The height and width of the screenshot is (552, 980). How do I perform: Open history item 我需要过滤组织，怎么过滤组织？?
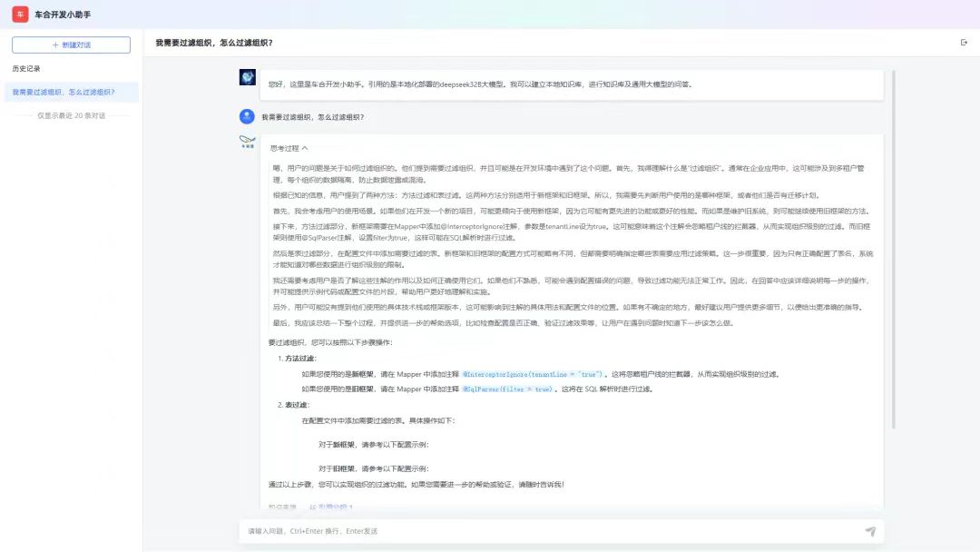pyautogui.click(x=64, y=92)
